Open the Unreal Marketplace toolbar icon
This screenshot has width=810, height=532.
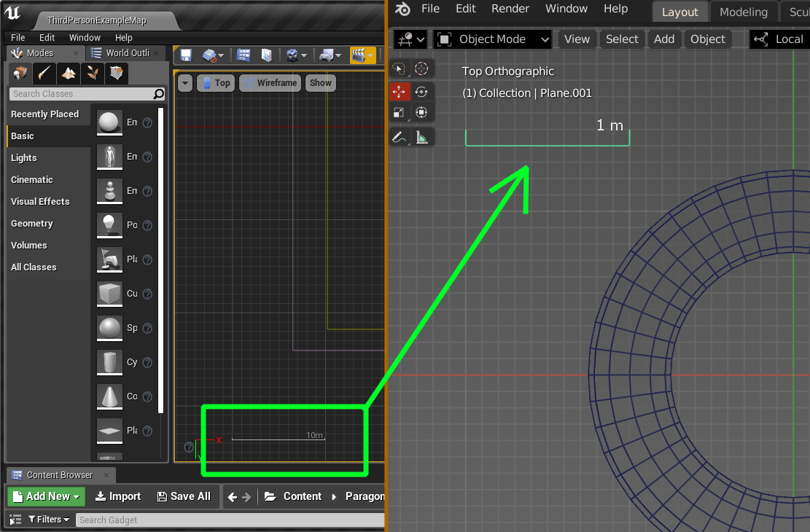267,55
